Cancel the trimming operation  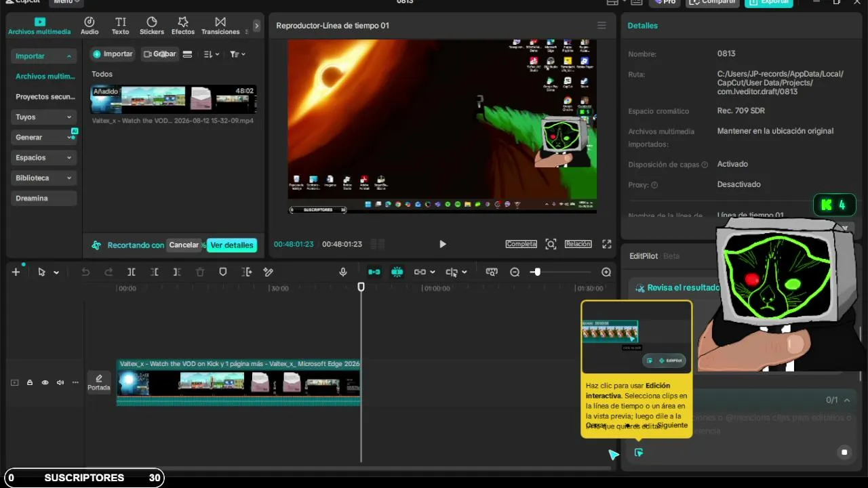pyautogui.click(x=184, y=245)
